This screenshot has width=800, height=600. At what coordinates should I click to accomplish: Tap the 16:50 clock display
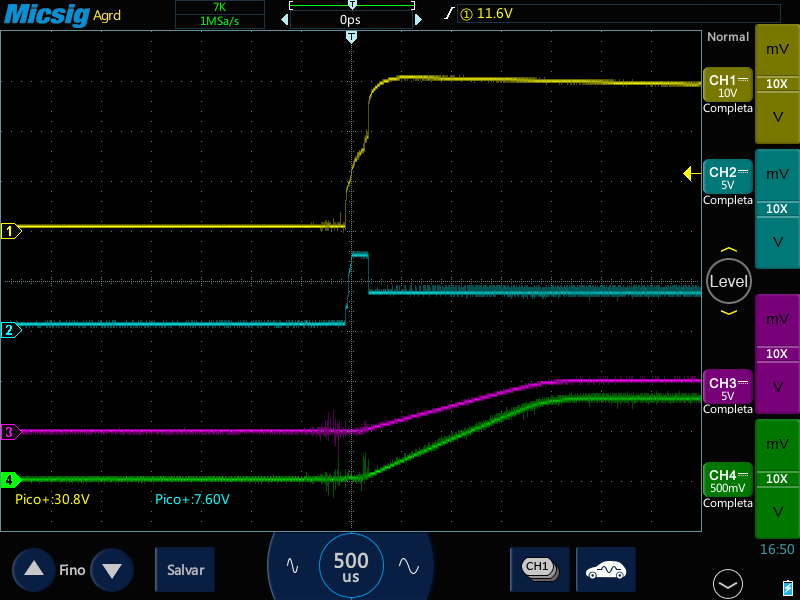click(777, 549)
